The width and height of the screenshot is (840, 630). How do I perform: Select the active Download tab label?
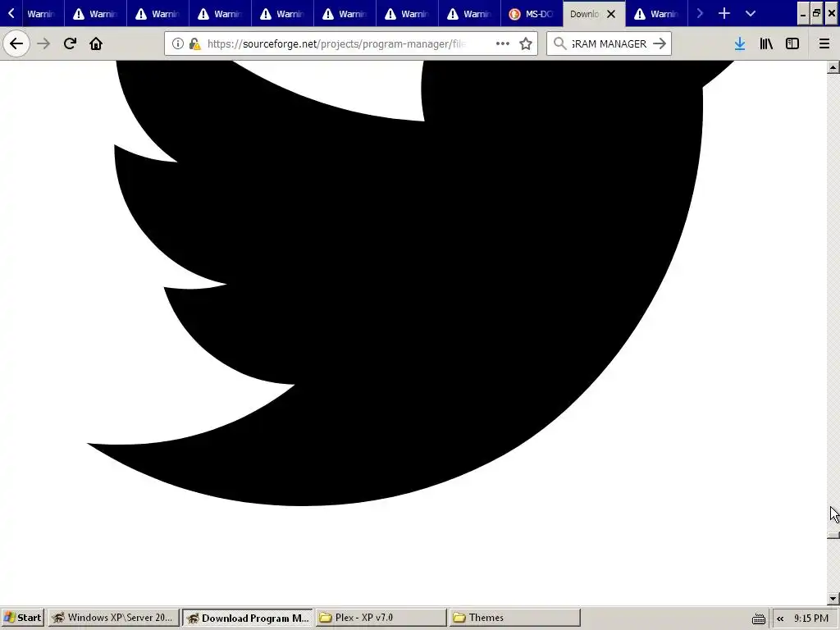coord(584,14)
